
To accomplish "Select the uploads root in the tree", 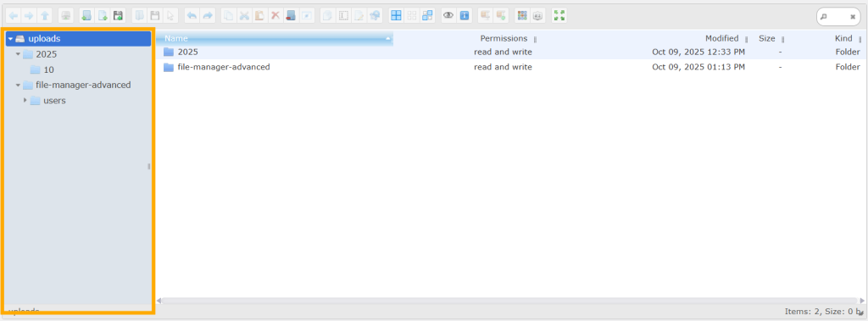I will coord(79,39).
